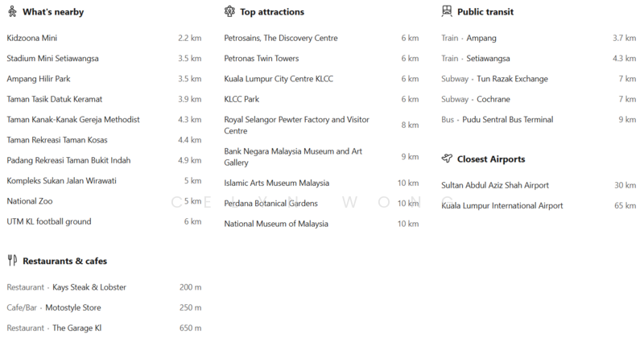Click the What's nearby walking person icon
The height and width of the screenshot is (338, 644).
pyautogui.click(x=11, y=12)
